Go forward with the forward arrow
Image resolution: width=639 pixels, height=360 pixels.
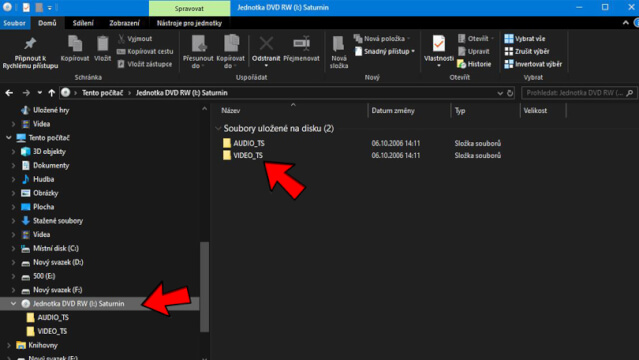pos(26,93)
